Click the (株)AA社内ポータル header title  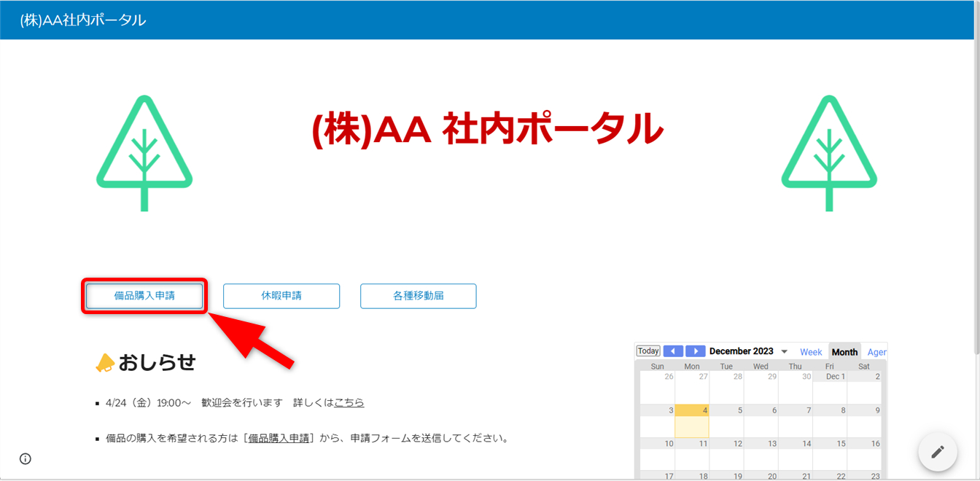click(x=83, y=20)
